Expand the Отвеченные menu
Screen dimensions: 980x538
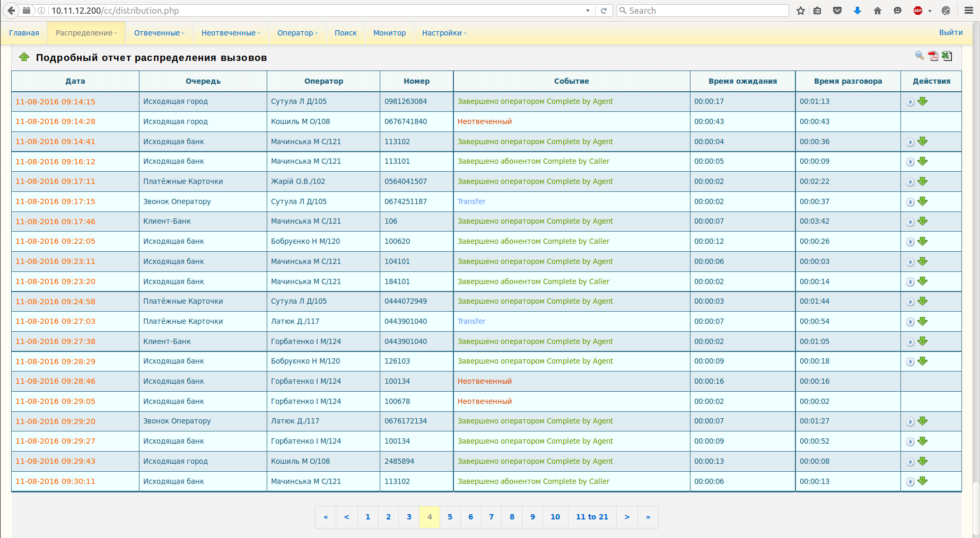[x=159, y=33]
